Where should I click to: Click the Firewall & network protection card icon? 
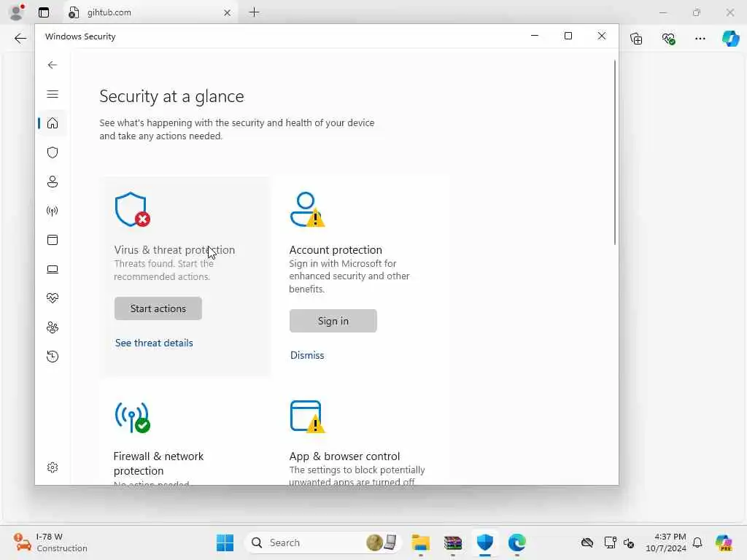(x=133, y=417)
